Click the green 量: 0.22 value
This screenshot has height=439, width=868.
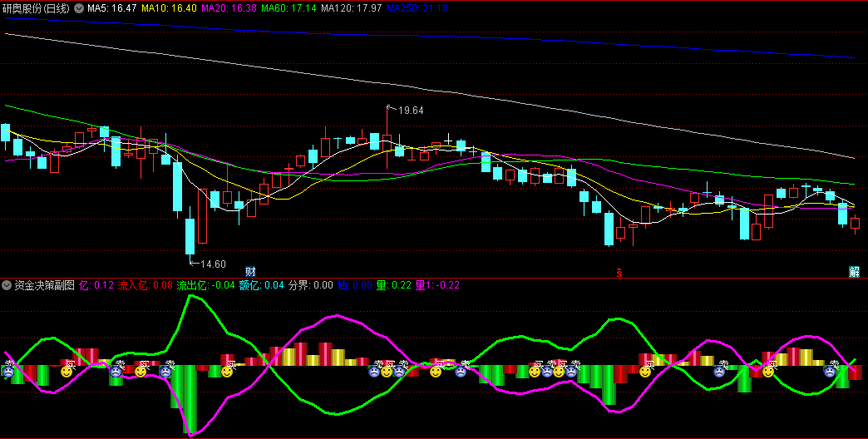point(393,285)
